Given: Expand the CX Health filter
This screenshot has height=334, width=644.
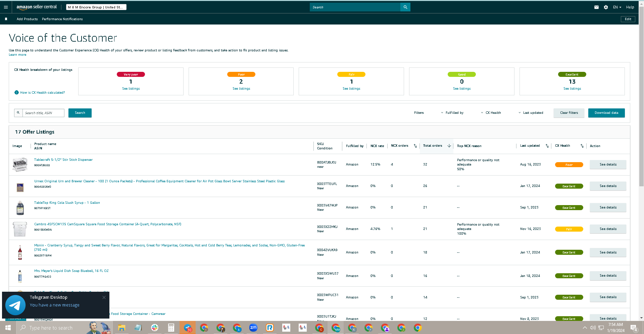Looking at the screenshot, I should [491, 113].
